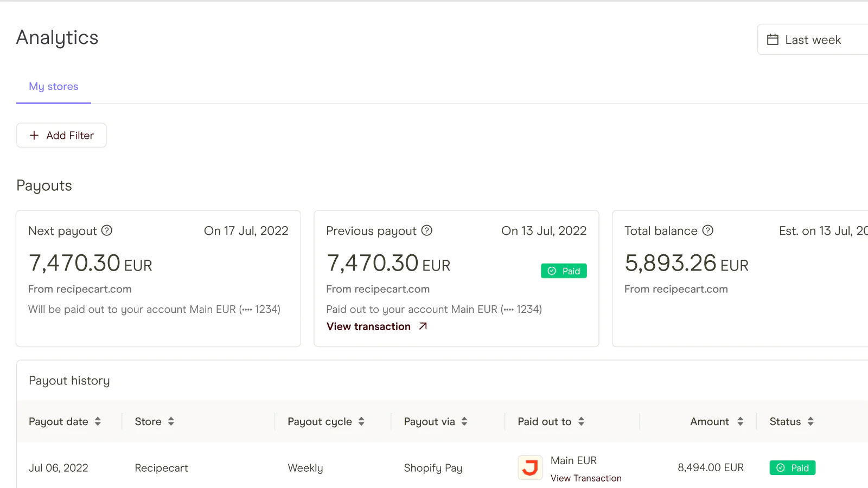Click the plus icon in Add Filter
This screenshot has height=488, width=868.
coord(34,136)
